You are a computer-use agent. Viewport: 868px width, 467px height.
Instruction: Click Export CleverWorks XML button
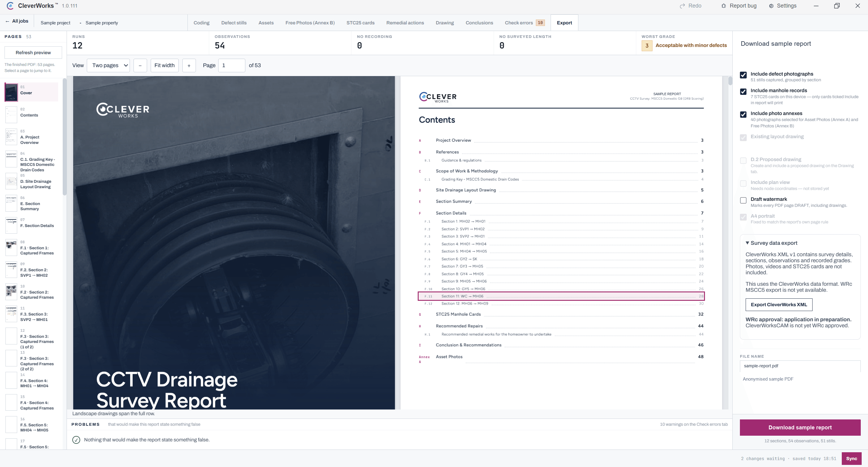[x=779, y=304]
